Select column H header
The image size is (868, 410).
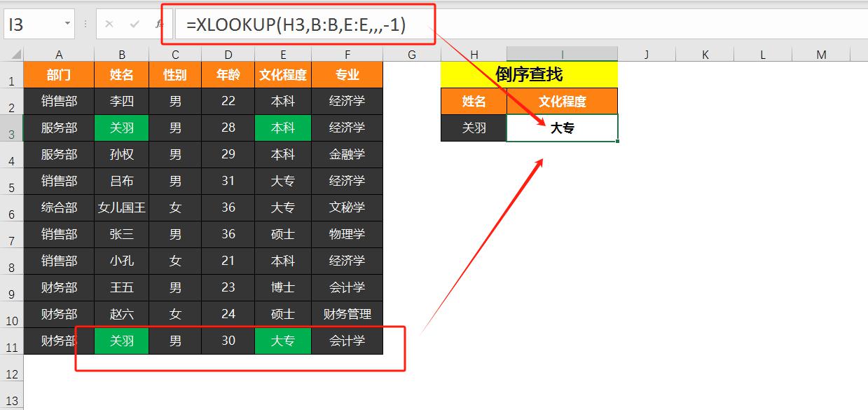click(474, 55)
